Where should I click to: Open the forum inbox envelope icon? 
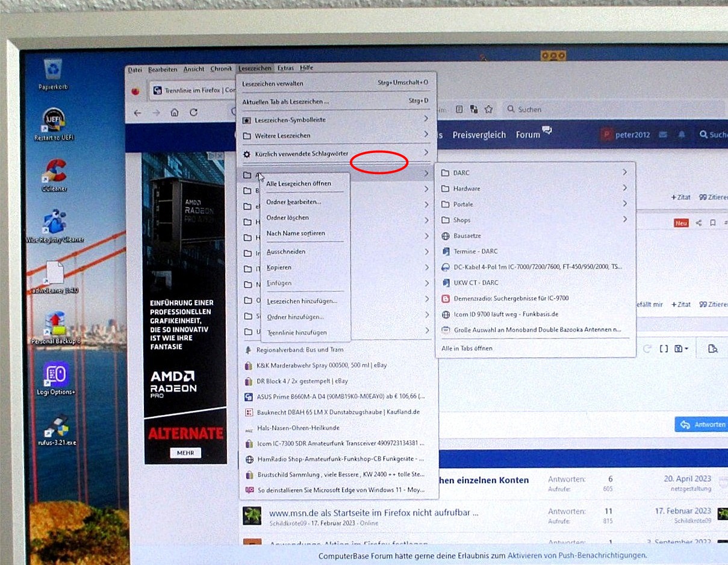coord(663,135)
